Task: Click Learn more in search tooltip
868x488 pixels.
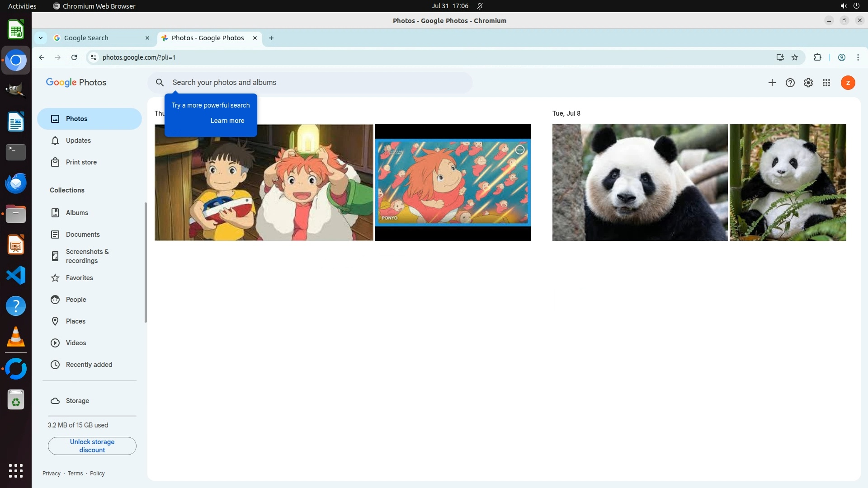Action: 227,121
